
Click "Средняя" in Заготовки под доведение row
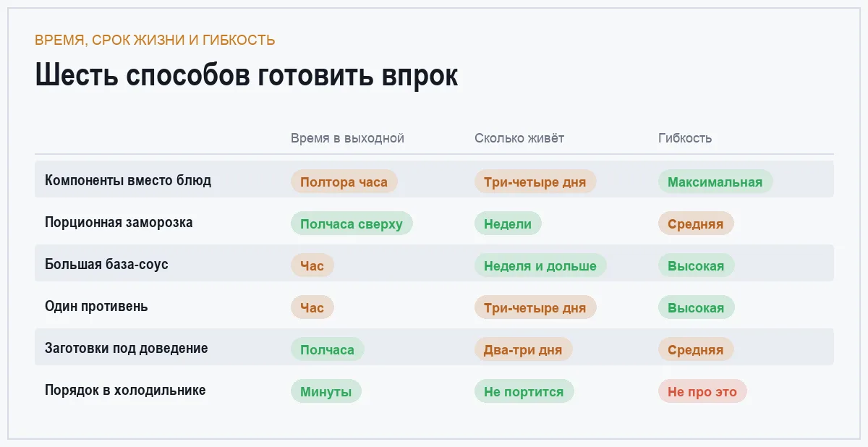696,349
